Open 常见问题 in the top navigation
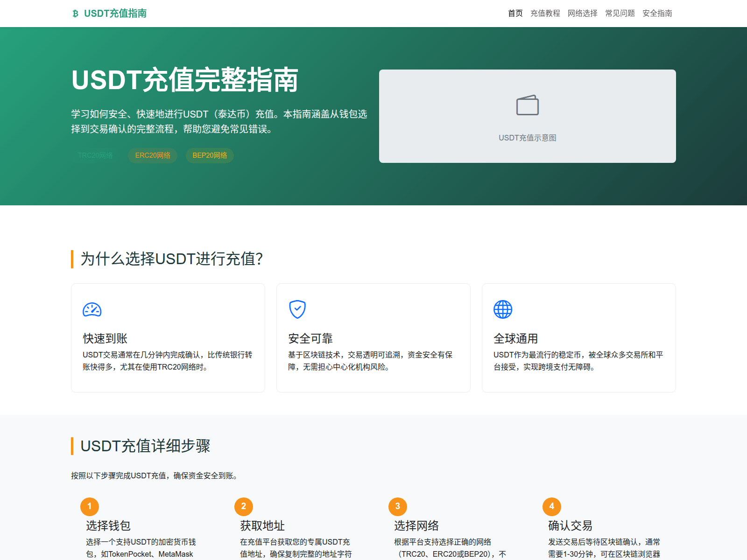 (x=620, y=14)
